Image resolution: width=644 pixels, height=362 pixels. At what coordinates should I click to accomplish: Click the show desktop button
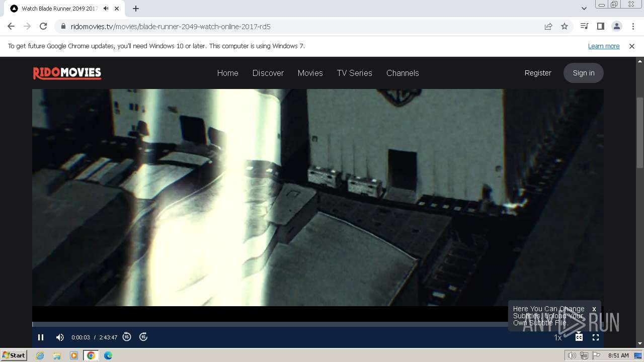(638, 355)
